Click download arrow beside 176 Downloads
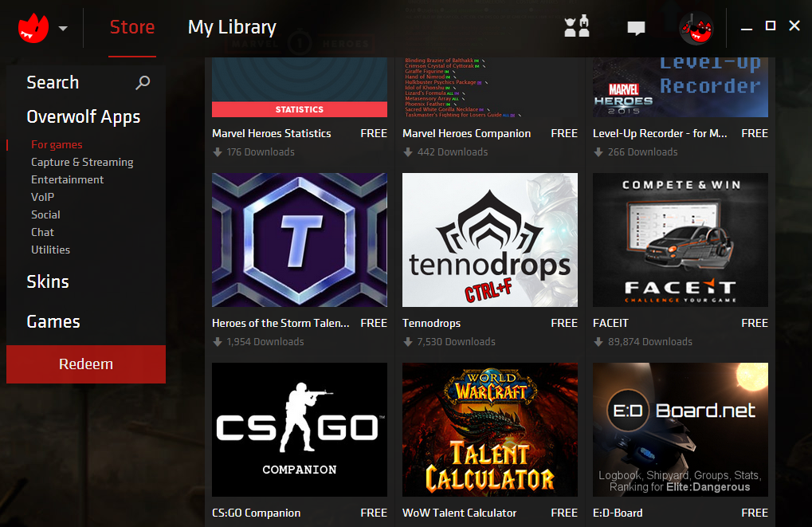 (218, 152)
